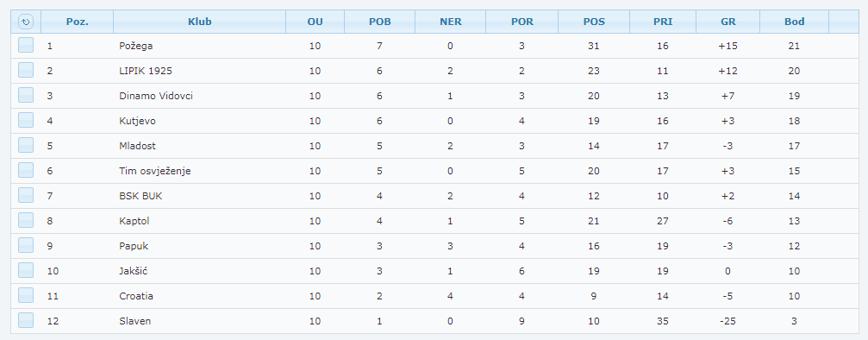
Task: Click the PRI column header
Action: pyautogui.click(x=663, y=22)
